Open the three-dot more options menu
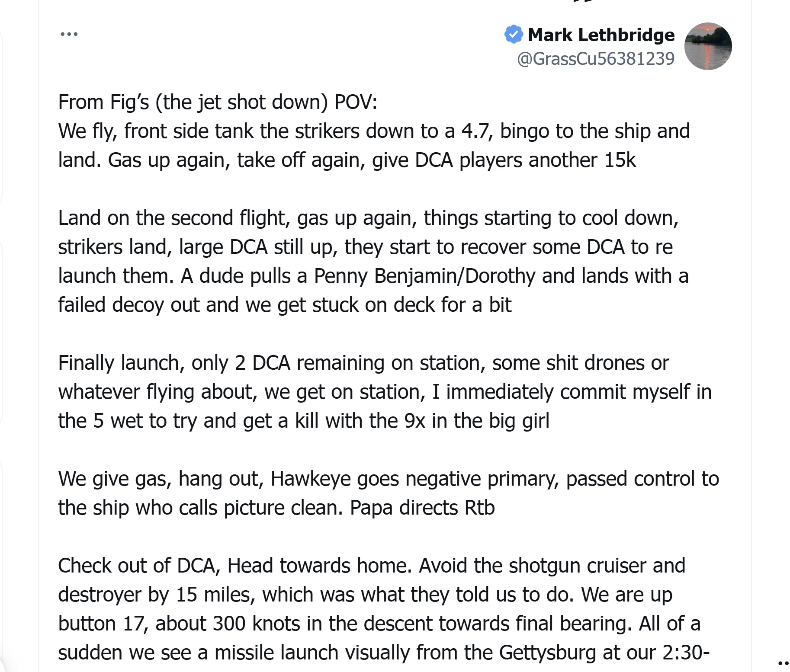Image resolution: width=790 pixels, height=672 pixels. [69, 34]
